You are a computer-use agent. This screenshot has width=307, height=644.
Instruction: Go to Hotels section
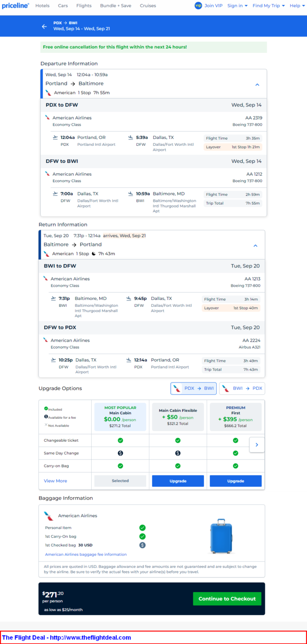pyautogui.click(x=43, y=6)
